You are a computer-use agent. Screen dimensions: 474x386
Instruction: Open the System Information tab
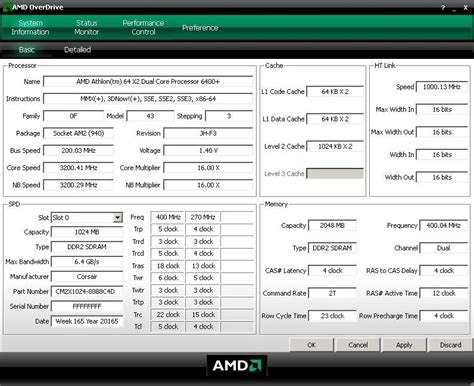tap(30, 27)
